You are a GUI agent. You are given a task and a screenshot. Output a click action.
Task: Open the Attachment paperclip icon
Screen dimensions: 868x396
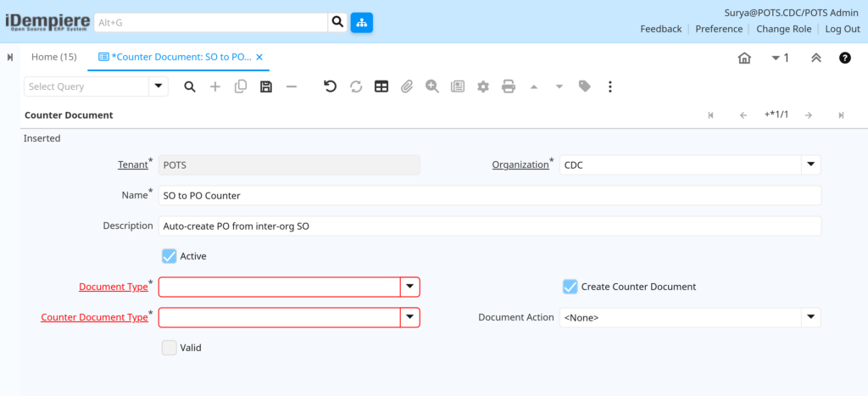[x=407, y=86]
